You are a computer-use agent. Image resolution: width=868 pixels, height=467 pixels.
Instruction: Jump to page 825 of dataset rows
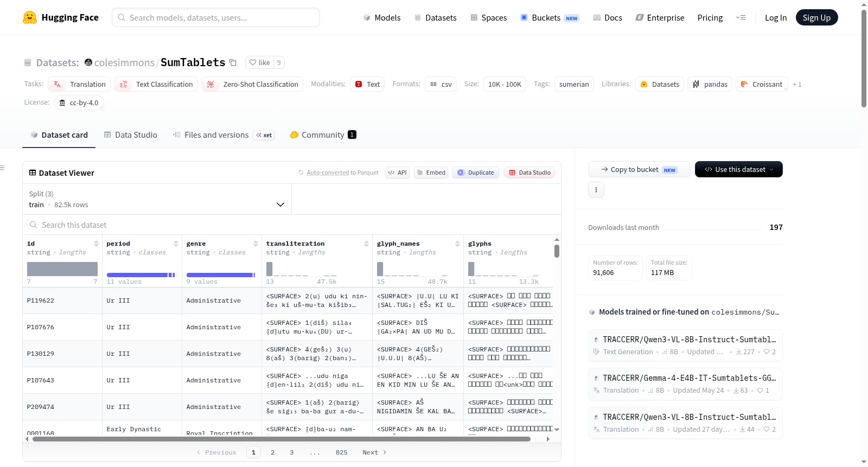tap(342, 452)
